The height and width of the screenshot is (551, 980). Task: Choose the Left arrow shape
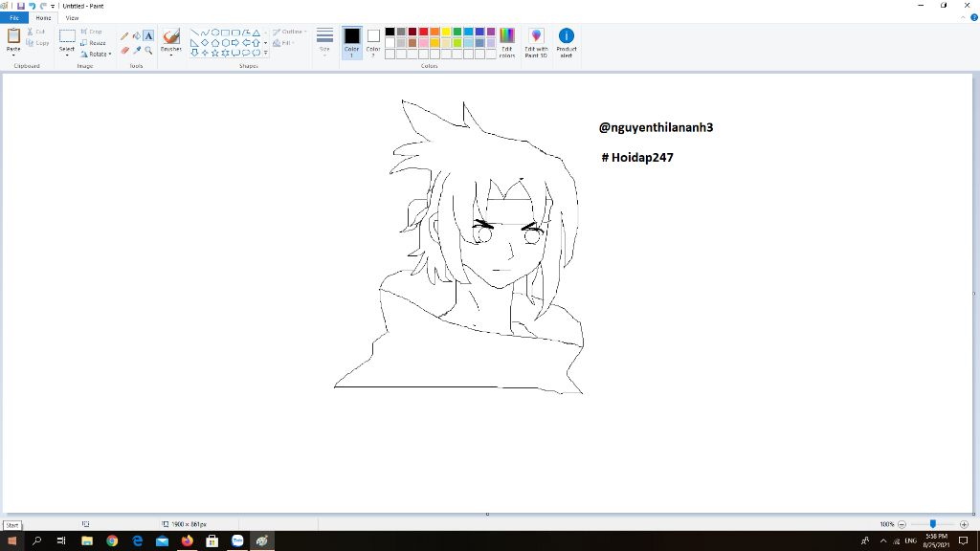[246, 43]
